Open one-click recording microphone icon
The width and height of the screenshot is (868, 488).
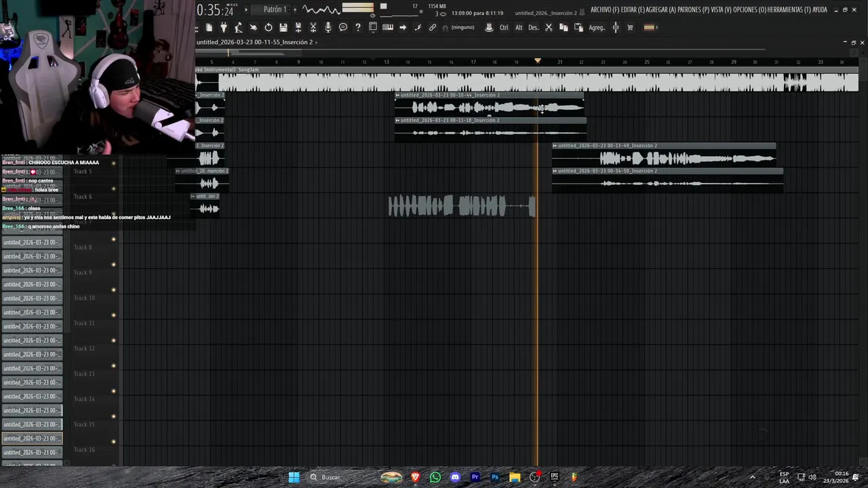(328, 27)
